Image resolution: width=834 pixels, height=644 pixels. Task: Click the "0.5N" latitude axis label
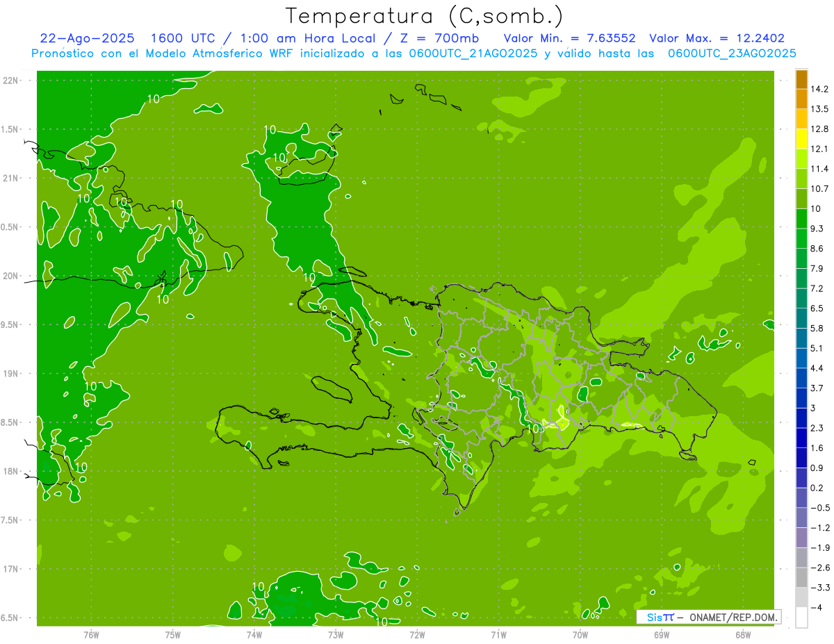(x=10, y=227)
